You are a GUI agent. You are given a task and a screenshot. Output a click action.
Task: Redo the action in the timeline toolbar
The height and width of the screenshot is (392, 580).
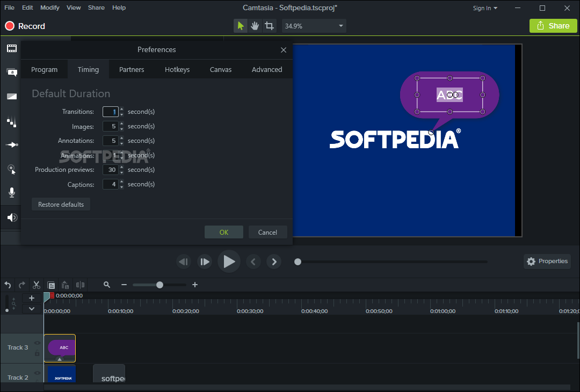pos(22,285)
